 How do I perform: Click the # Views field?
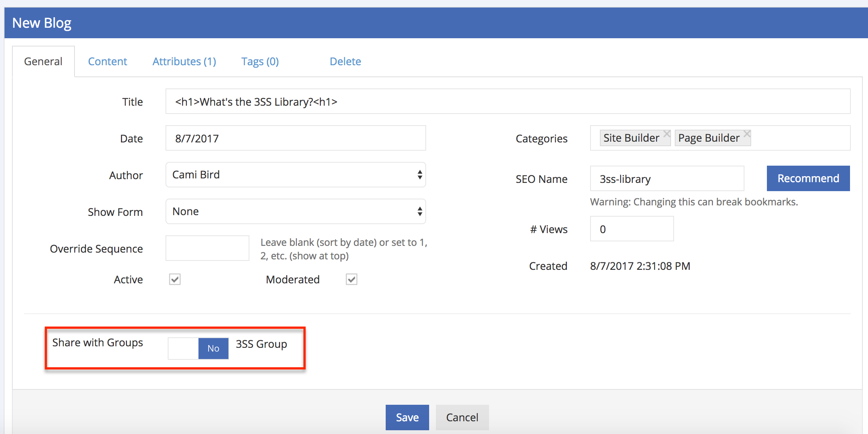click(632, 229)
